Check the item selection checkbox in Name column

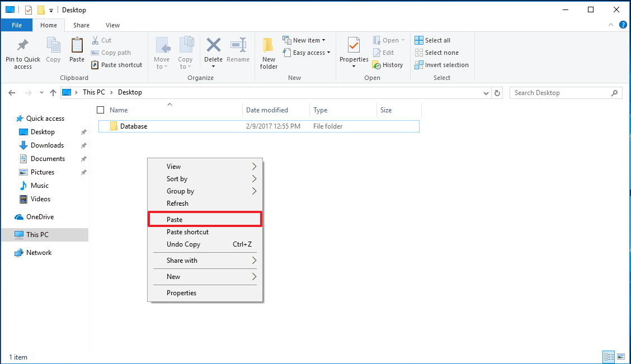101,110
